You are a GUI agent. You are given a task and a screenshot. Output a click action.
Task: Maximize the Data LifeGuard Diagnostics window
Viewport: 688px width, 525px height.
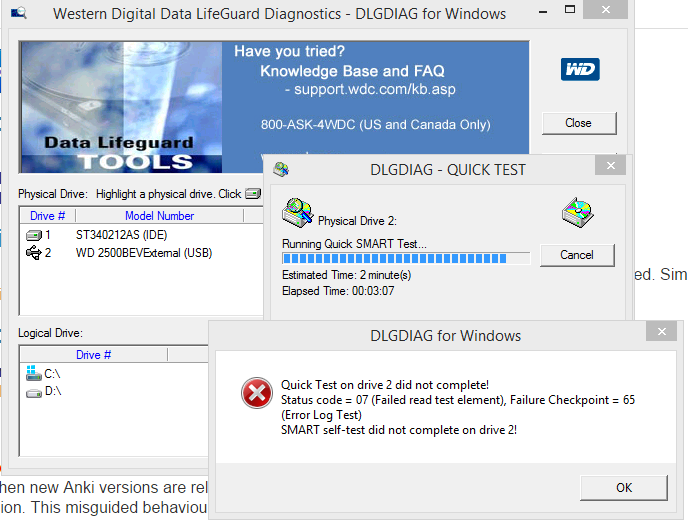pyautogui.click(x=570, y=10)
